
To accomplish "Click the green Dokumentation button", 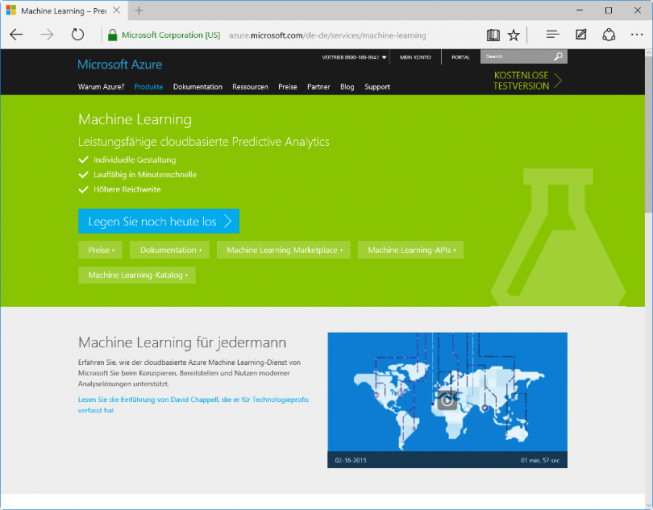I will pyautogui.click(x=169, y=250).
